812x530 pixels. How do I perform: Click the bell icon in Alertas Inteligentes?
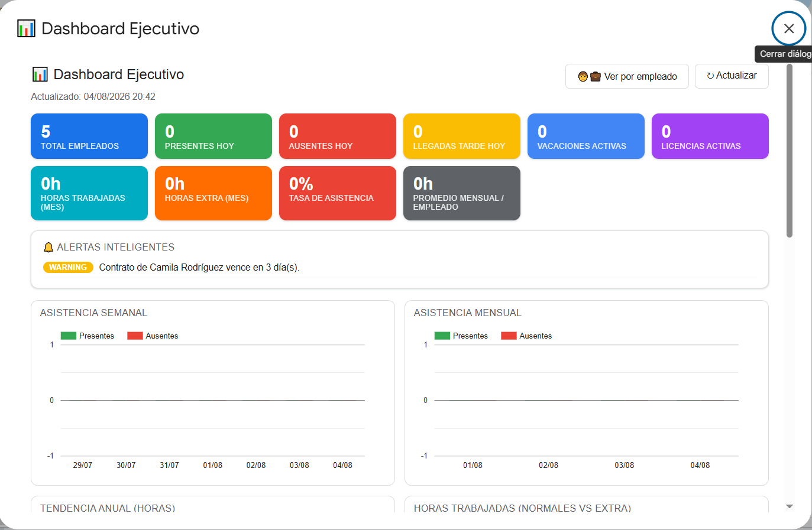point(48,248)
